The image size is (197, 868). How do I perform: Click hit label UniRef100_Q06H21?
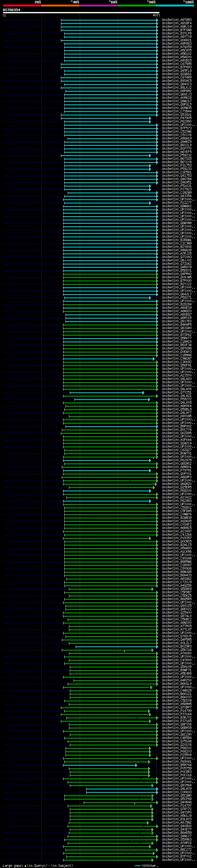point(177,40)
